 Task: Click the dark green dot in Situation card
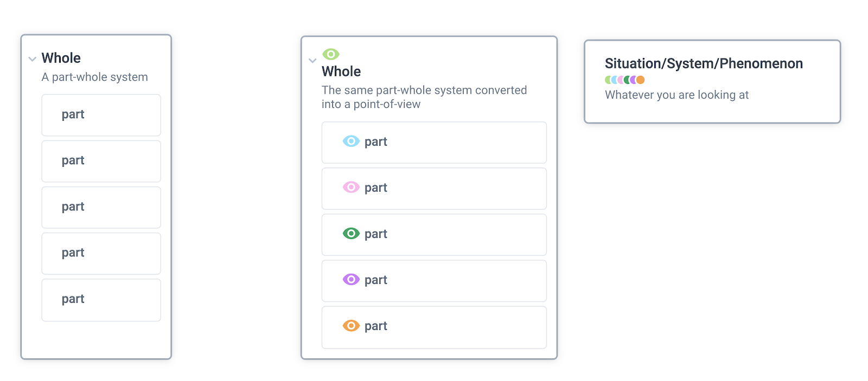[627, 80]
